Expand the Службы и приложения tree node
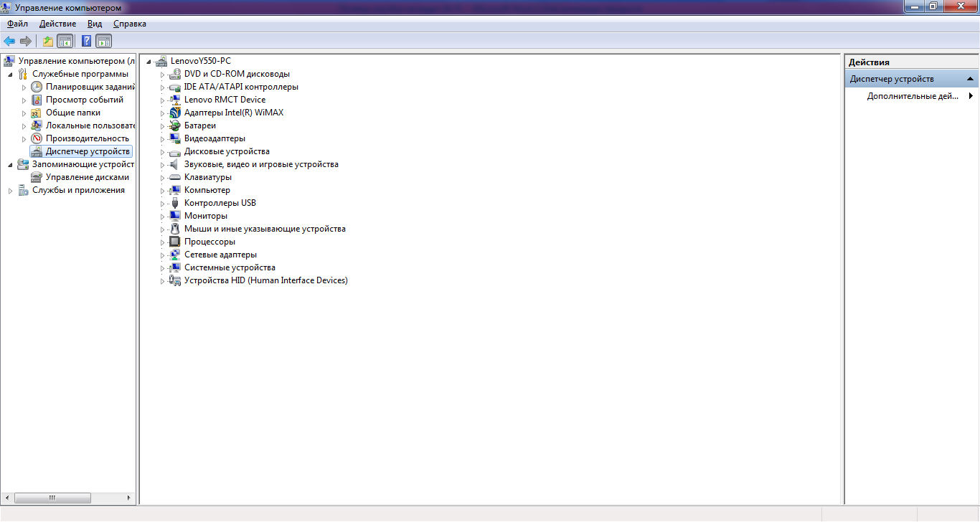 coord(10,191)
